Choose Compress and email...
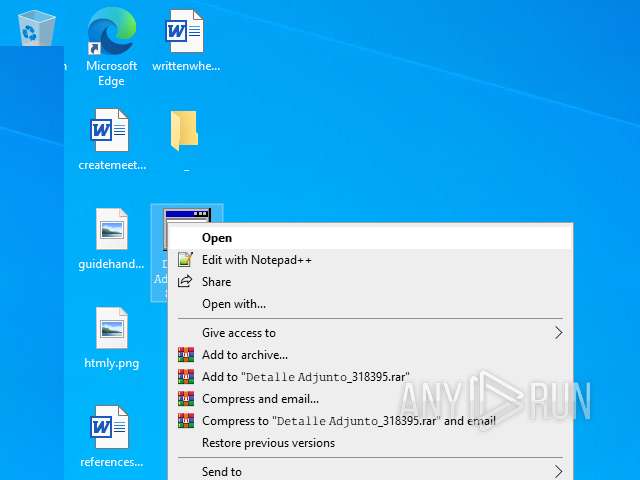Screen dimensions: 640x480 click(x=370, y=399)
